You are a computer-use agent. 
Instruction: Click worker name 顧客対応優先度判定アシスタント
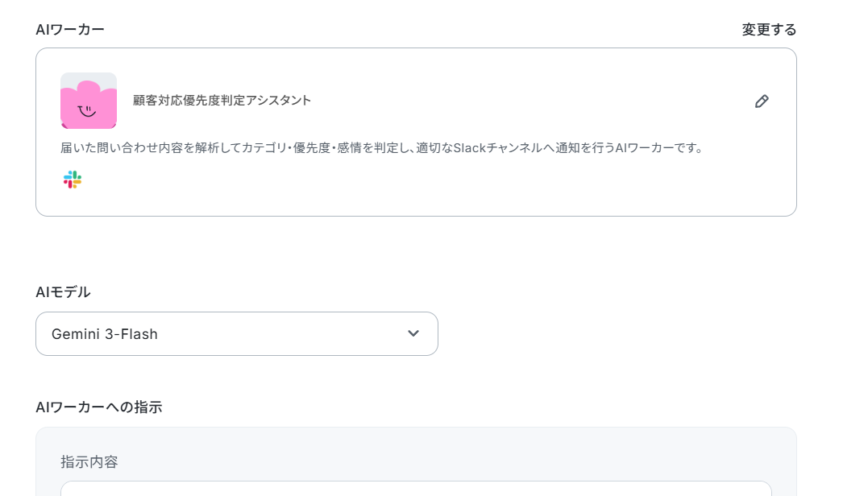click(222, 100)
